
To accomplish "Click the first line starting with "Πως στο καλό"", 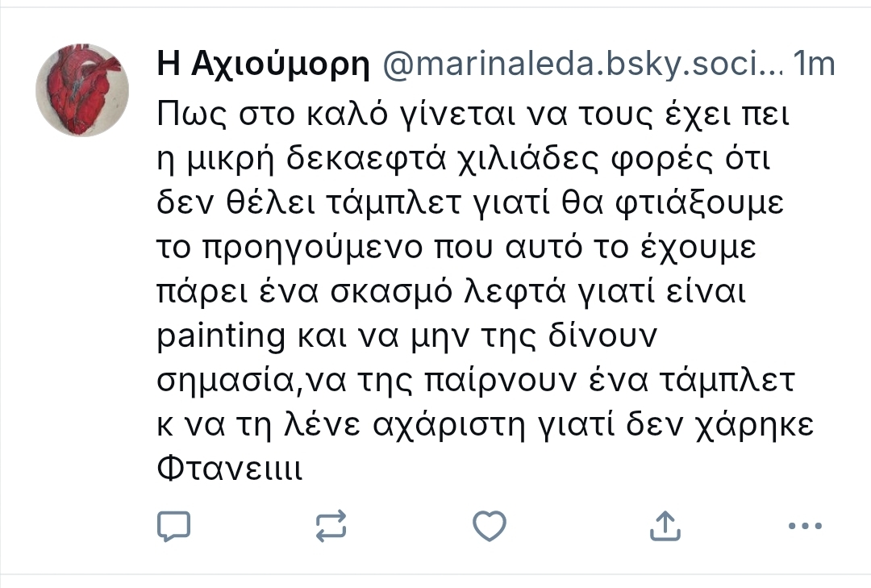I will tap(470, 115).
